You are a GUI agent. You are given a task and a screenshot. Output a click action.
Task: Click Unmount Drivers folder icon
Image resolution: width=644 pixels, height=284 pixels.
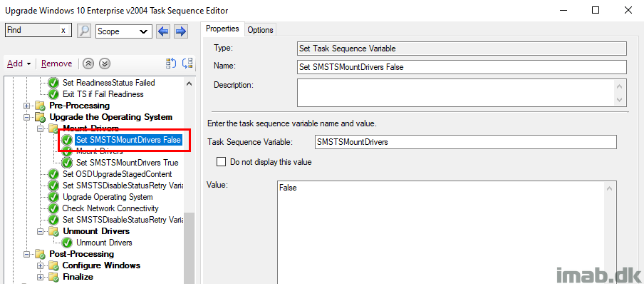(x=54, y=231)
